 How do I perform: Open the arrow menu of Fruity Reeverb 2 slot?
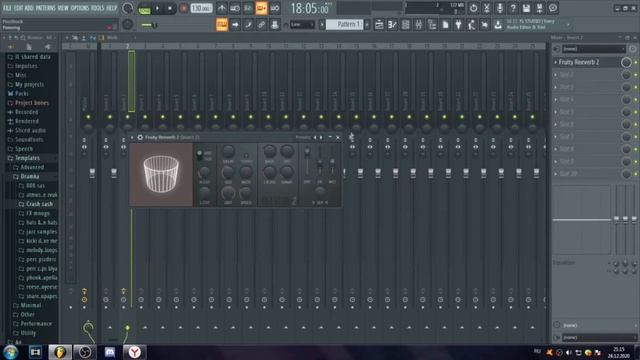556,62
